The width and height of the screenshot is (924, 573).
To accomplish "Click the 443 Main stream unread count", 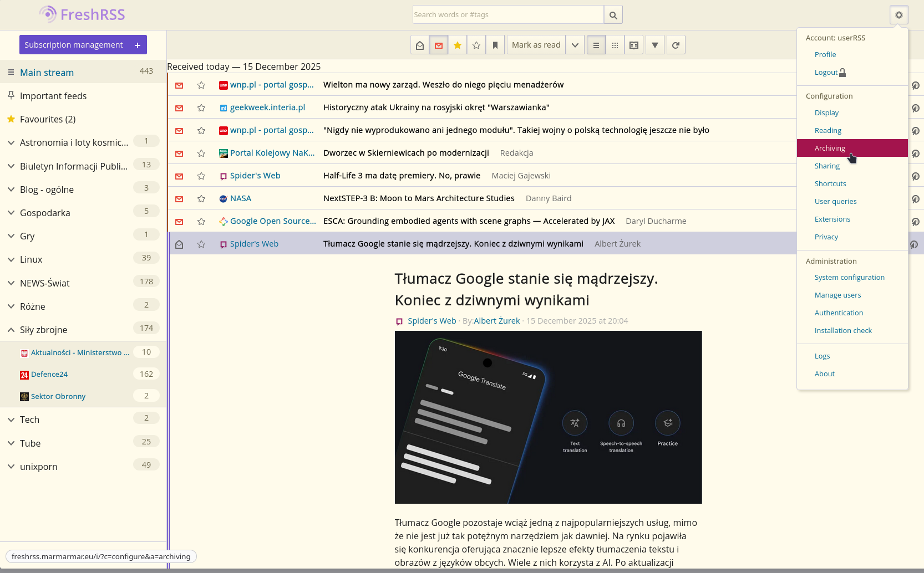I will 146,71.
